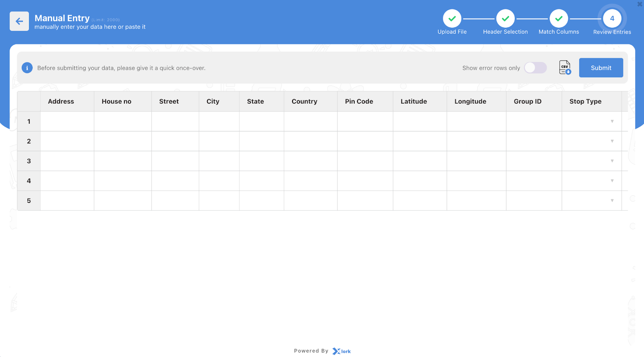The image size is (644, 357).
Task: Go back using the arrow button
Action: [19, 21]
